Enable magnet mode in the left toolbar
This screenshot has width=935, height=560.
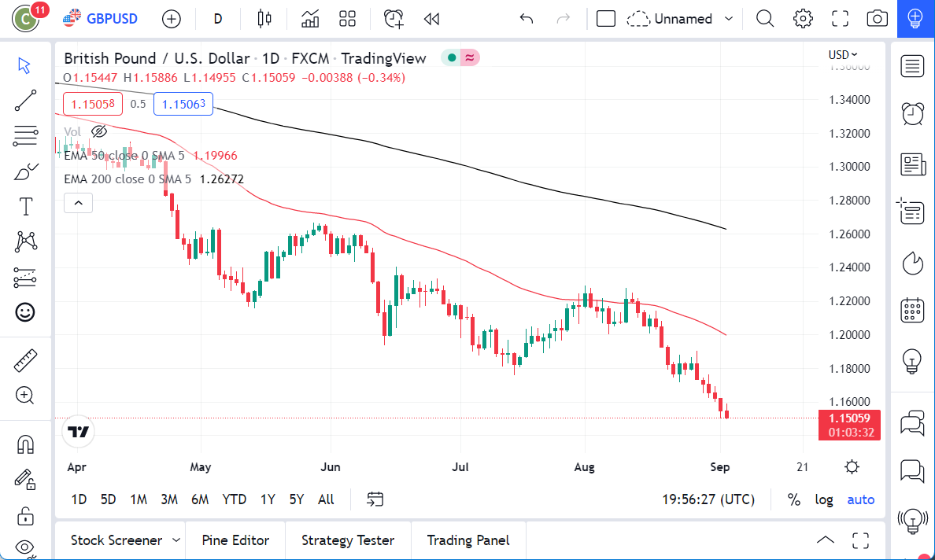pyautogui.click(x=25, y=444)
